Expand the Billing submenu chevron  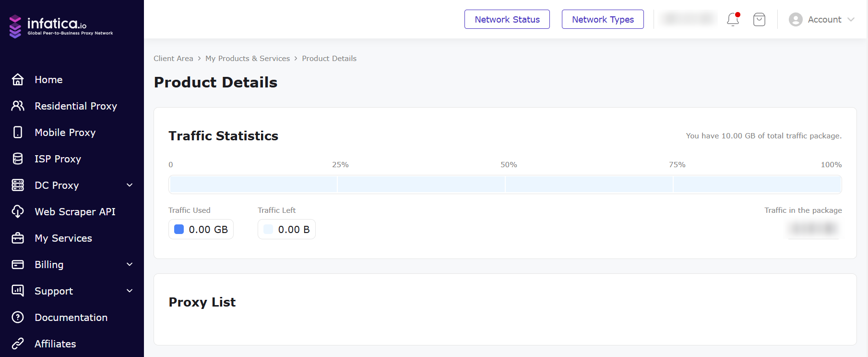pos(130,264)
